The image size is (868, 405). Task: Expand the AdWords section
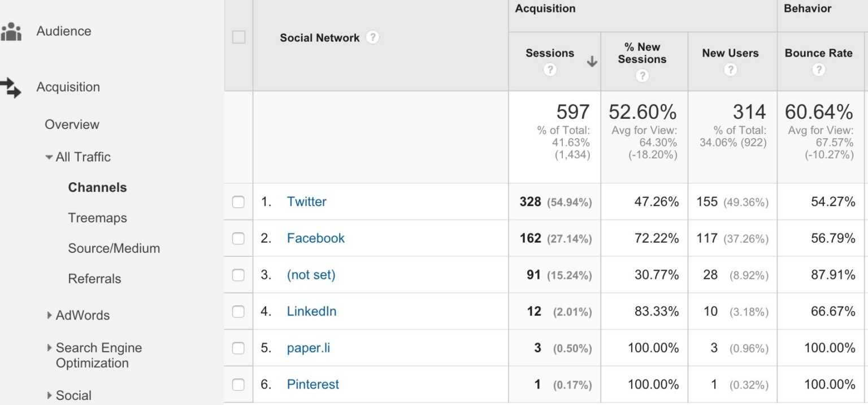50,316
